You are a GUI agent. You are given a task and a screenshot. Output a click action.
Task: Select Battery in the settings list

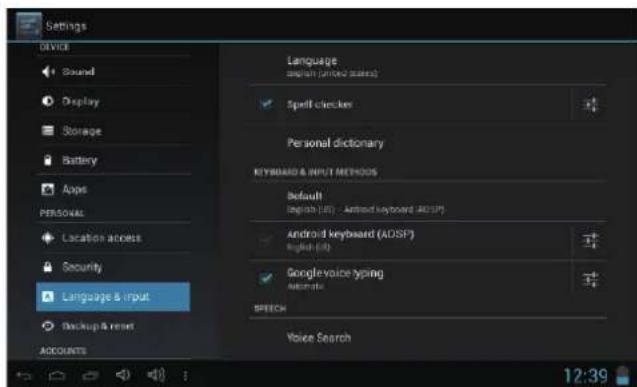click(113, 160)
